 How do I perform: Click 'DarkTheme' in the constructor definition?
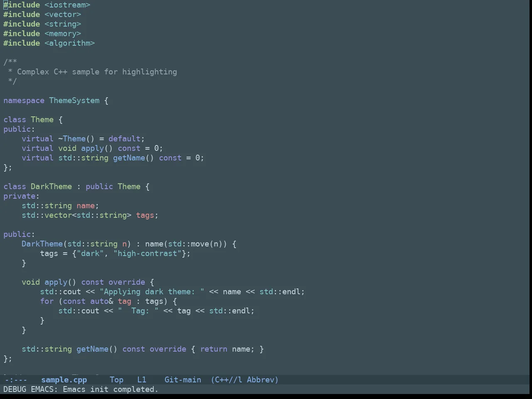click(x=42, y=244)
